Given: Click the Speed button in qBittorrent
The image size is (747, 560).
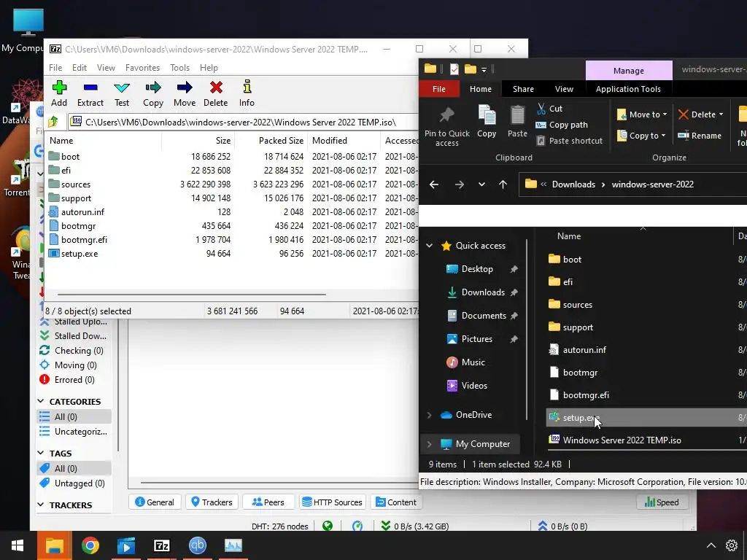Looking at the screenshot, I should click(x=661, y=502).
